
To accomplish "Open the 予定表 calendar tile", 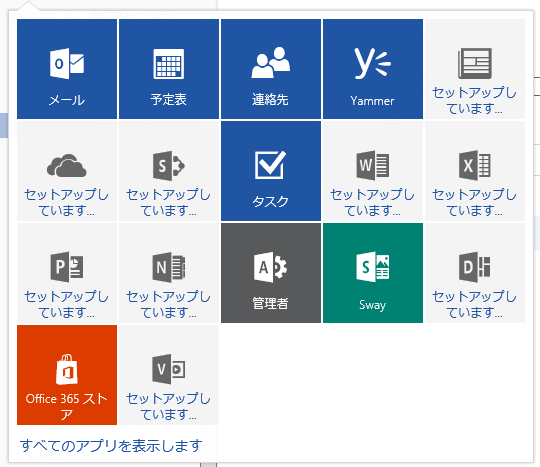I will tap(169, 69).
